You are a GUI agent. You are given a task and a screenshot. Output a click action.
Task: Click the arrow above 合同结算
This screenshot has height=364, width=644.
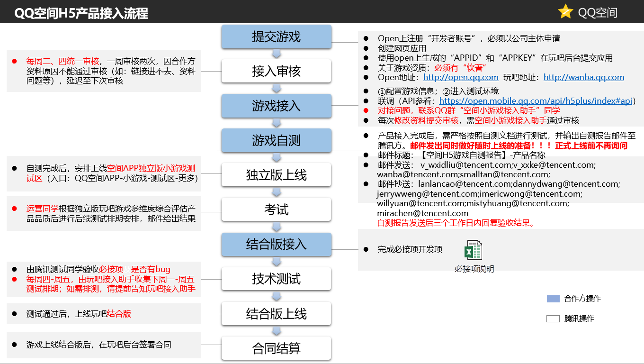tap(276, 331)
